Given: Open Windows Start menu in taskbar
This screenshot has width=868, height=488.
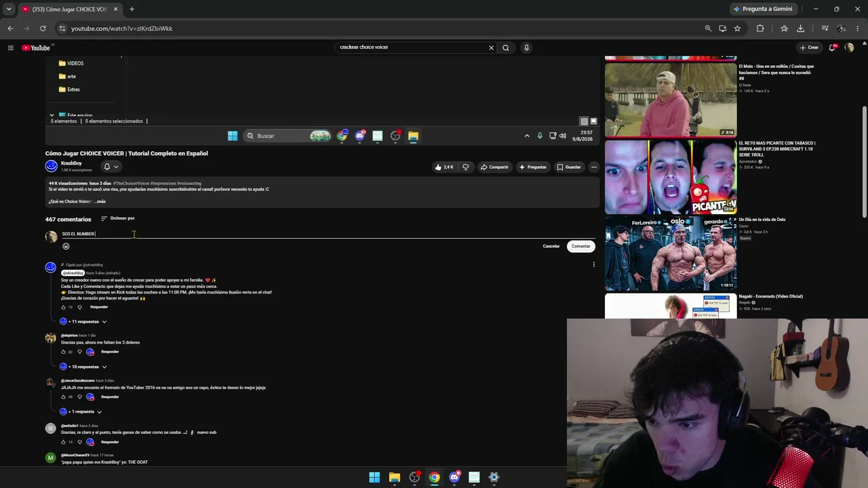Looking at the screenshot, I should (374, 477).
